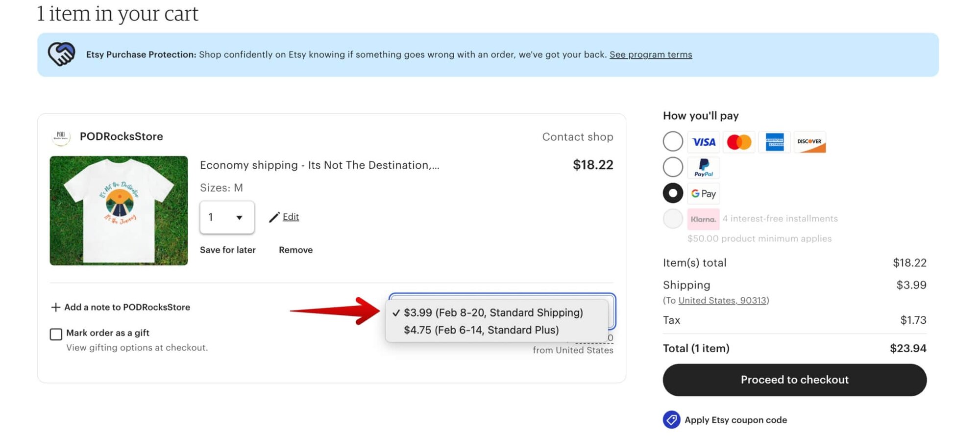Click Contact shop
The image size is (980, 438).
pyautogui.click(x=578, y=137)
